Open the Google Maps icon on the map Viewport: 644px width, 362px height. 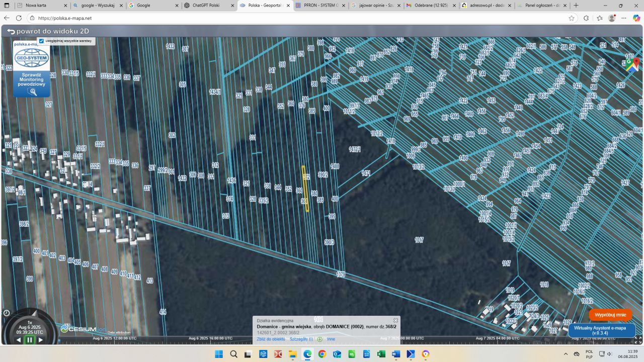point(632,65)
